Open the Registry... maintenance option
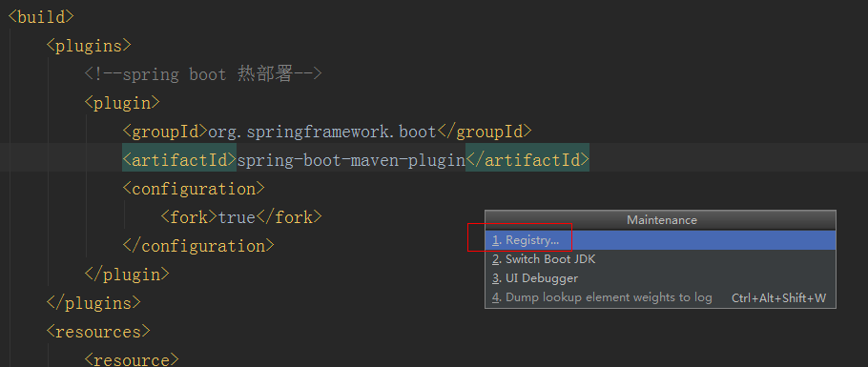The height and width of the screenshot is (367, 868). coord(660,240)
